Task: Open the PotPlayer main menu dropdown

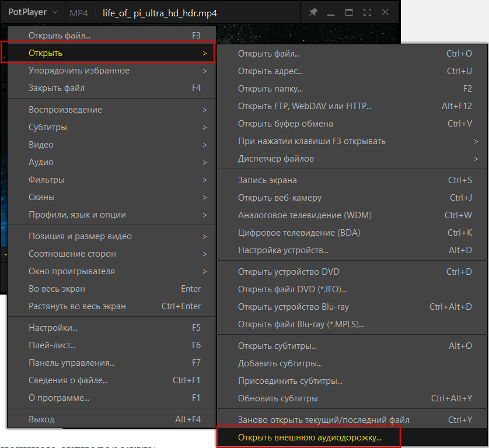Action: [x=33, y=12]
